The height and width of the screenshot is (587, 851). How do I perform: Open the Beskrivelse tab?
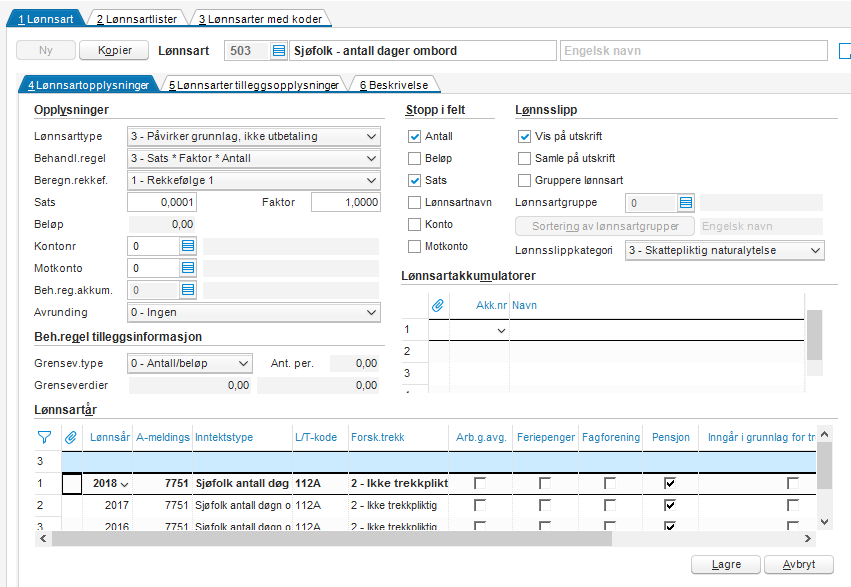[394, 85]
